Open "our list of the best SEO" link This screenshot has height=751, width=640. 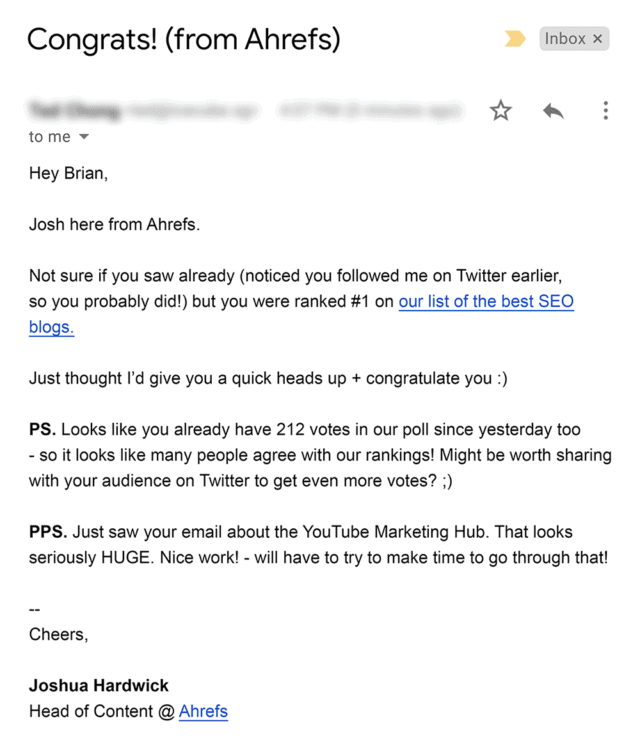pos(486,301)
